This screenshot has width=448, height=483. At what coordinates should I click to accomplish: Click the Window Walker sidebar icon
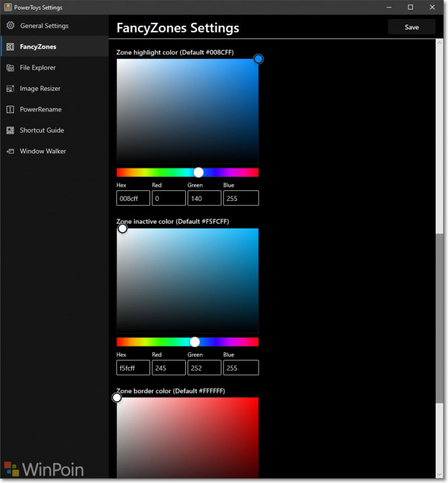coord(11,151)
